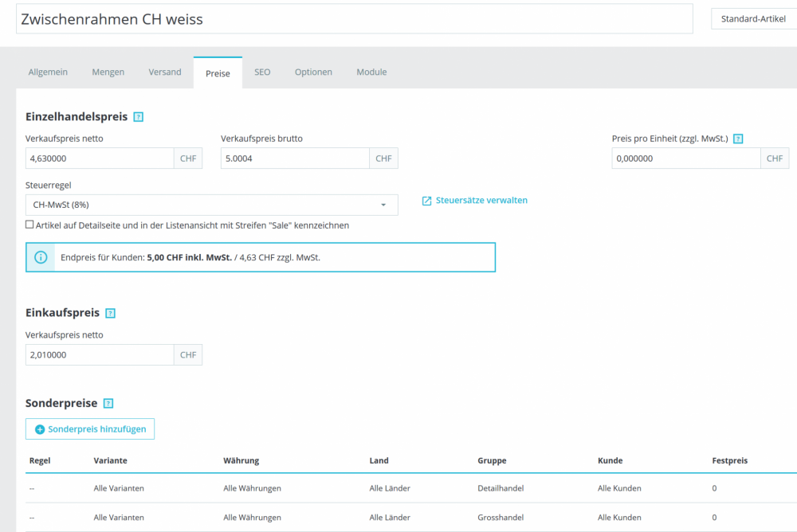The height and width of the screenshot is (532, 797).
Task: Select the Grosshandel special price row
Action: (410, 517)
